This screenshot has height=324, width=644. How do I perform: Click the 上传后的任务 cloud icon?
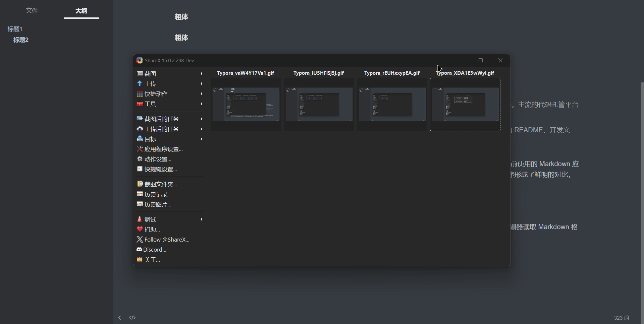click(x=140, y=129)
